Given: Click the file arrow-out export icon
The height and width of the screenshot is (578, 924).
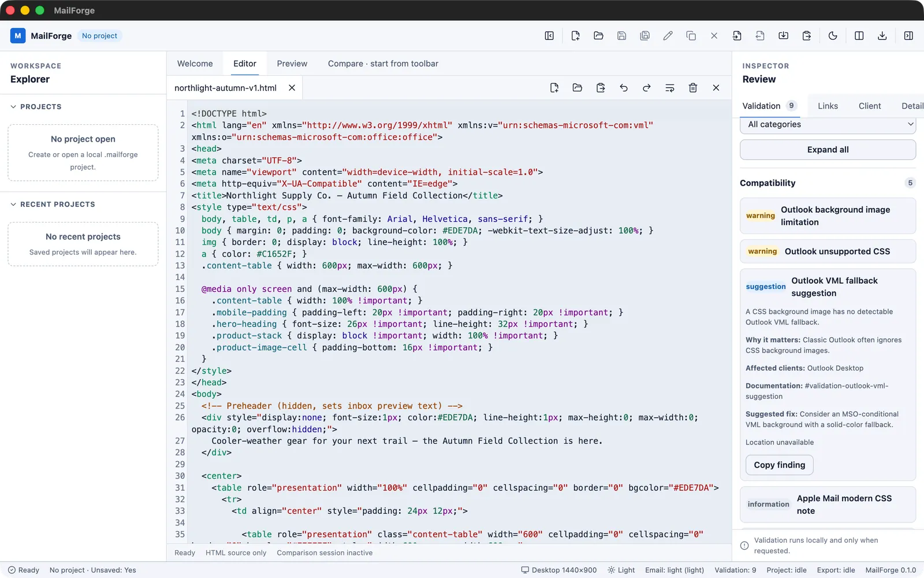Looking at the screenshot, I should pyautogui.click(x=760, y=36).
